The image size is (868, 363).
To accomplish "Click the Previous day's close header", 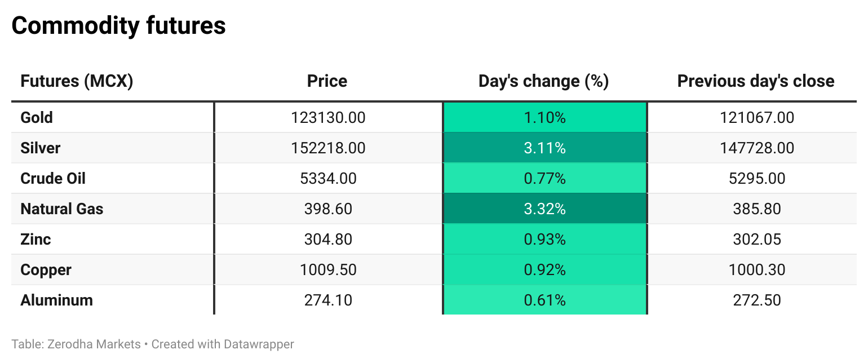I will 755,81.
